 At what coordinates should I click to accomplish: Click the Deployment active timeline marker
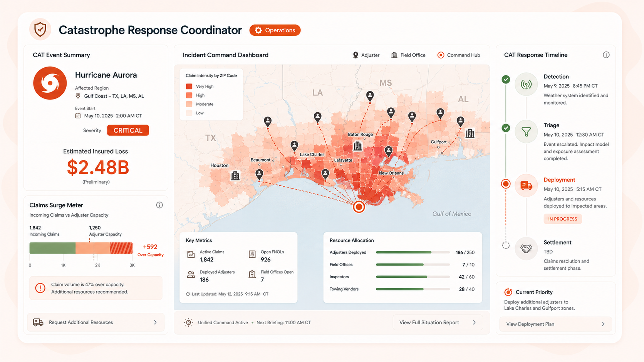pyautogui.click(x=506, y=184)
